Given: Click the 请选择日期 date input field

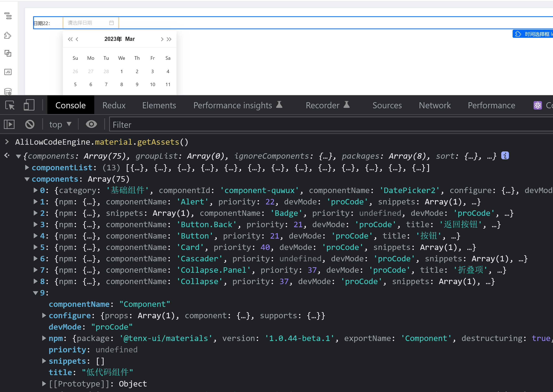Looking at the screenshot, I should (91, 23).
